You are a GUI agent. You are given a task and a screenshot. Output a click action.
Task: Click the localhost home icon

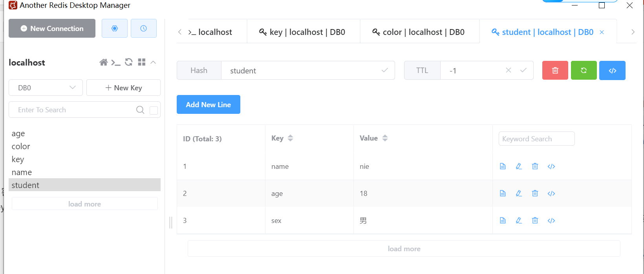[104, 62]
